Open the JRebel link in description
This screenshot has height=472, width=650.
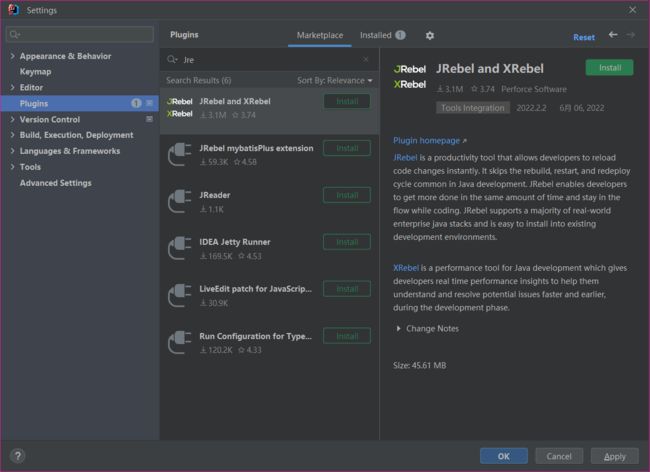point(405,158)
